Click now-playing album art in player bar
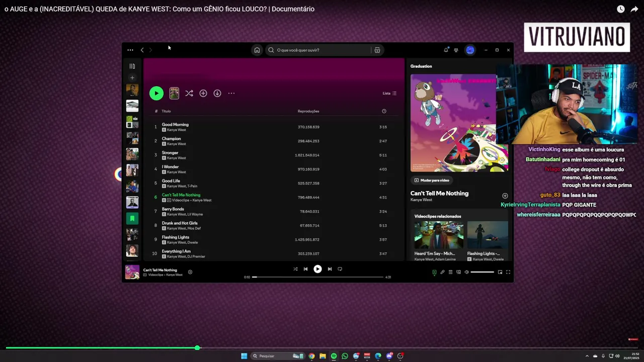The width and height of the screenshot is (644, 362). (x=132, y=272)
